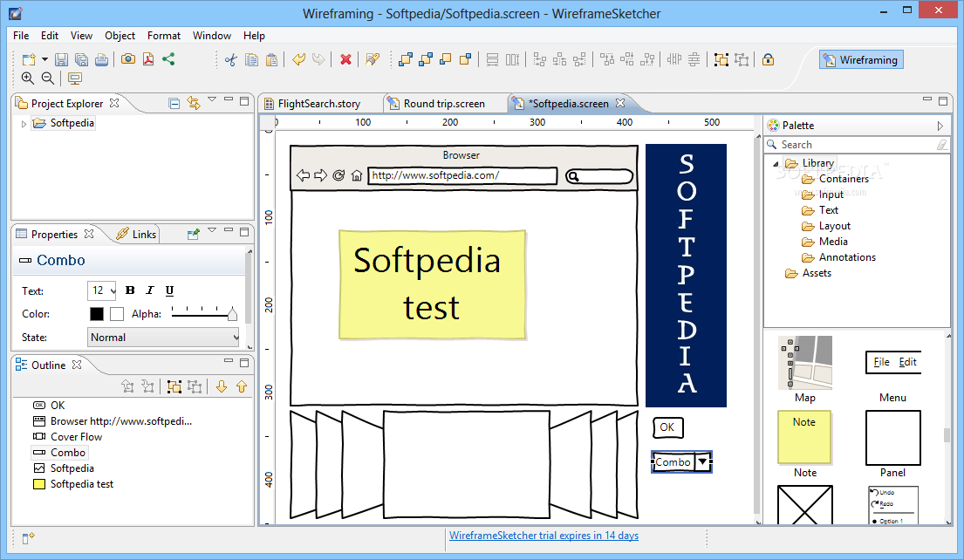Toggle Italic text formatting in Properties

(x=149, y=290)
